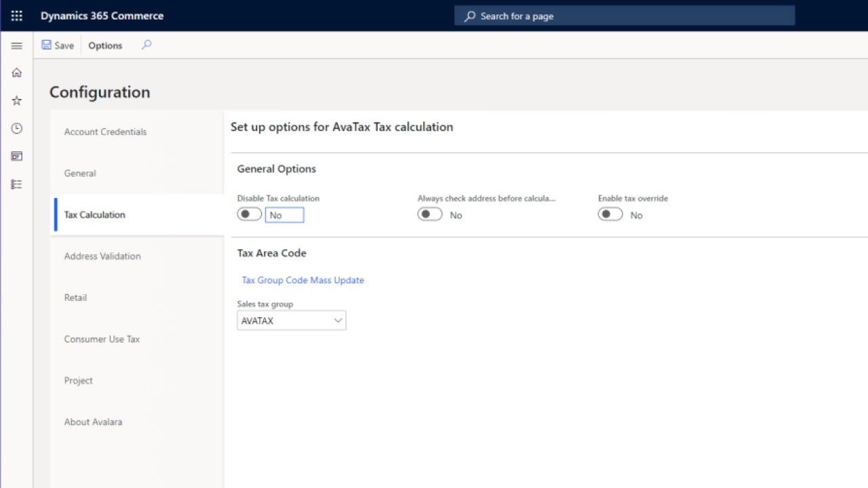Select the Address Validation tab
Viewport: 868px width, 488px height.
click(137, 256)
